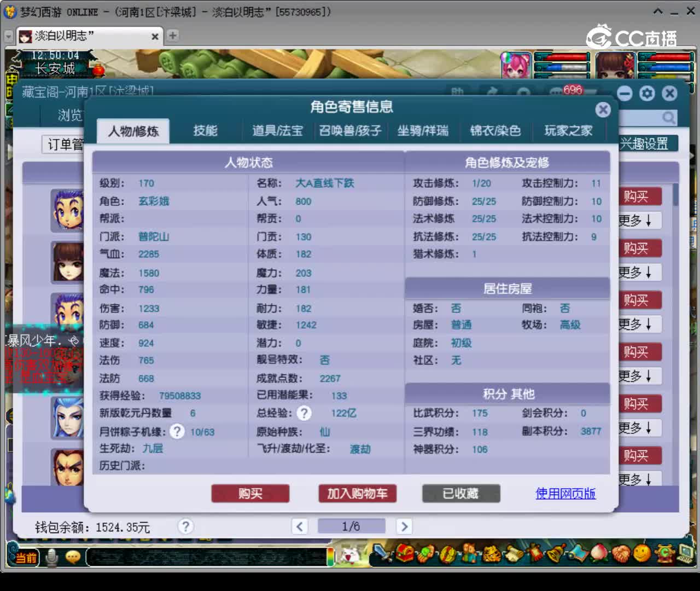This screenshot has height=591, width=700.
Task: Click the 长安城 map name label
Action: (x=55, y=68)
